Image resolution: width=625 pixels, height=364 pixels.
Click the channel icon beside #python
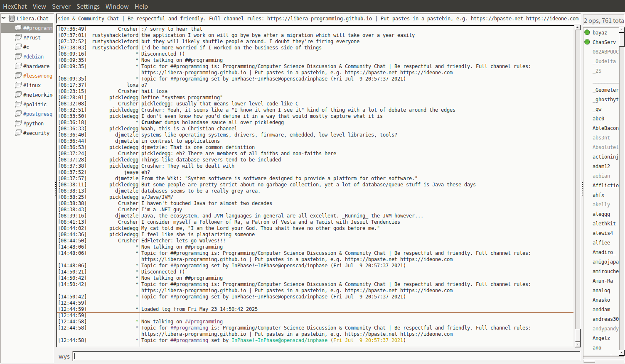[x=18, y=123]
